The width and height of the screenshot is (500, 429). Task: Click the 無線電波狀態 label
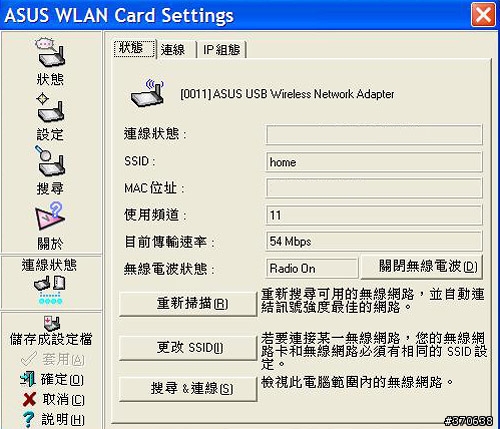[x=169, y=269]
